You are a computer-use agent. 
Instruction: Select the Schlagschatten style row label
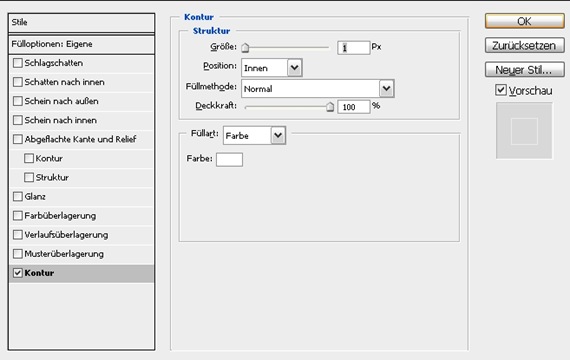[53, 63]
